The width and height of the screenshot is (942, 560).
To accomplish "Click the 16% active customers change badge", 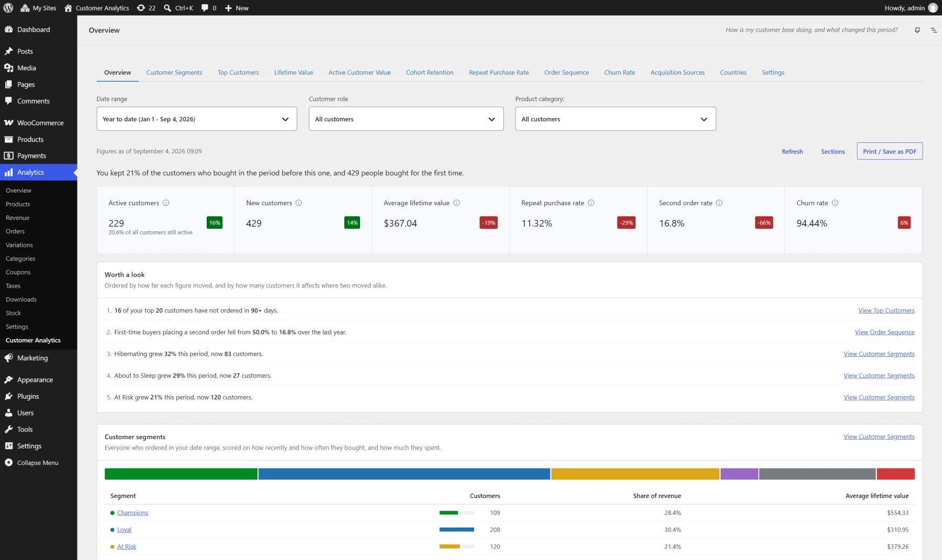I will pyautogui.click(x=215, y=223).
